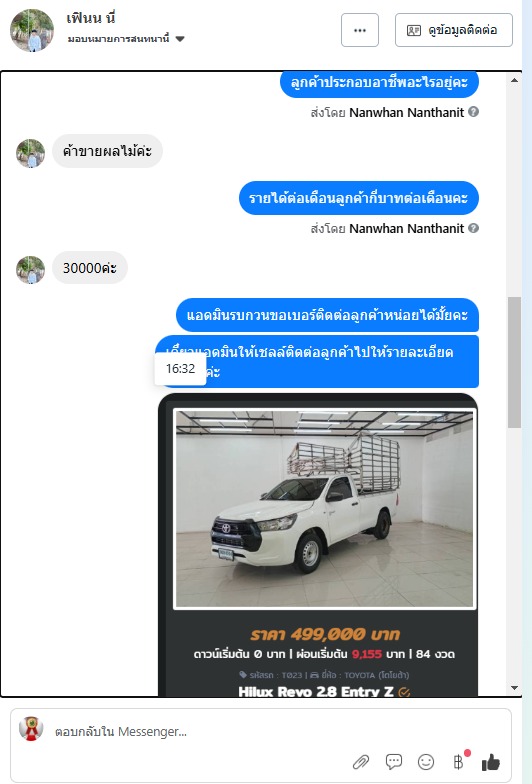Click the baht payment icon

[x=458, y=762]
